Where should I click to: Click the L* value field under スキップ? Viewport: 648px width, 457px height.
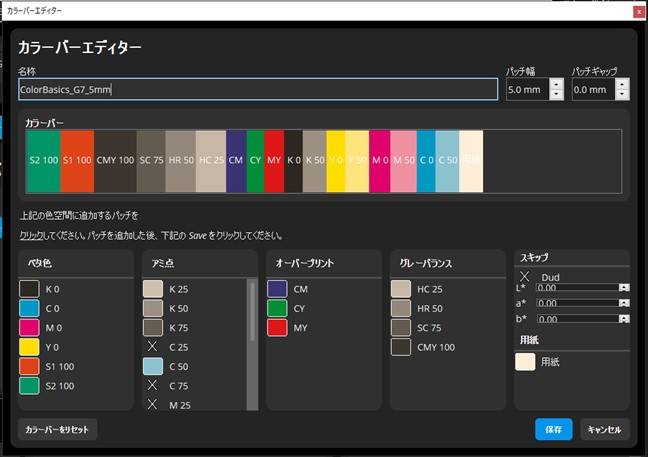(577, 288)
